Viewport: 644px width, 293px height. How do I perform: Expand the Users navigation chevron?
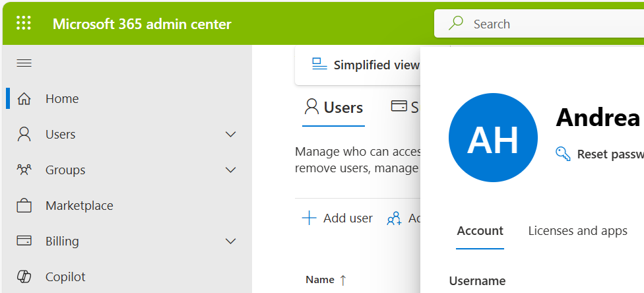pos(231,135)
